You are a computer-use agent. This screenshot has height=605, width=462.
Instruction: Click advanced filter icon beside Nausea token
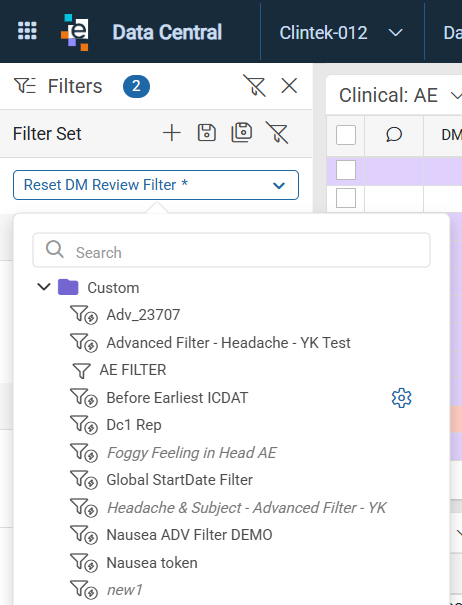tap(84, 563)
